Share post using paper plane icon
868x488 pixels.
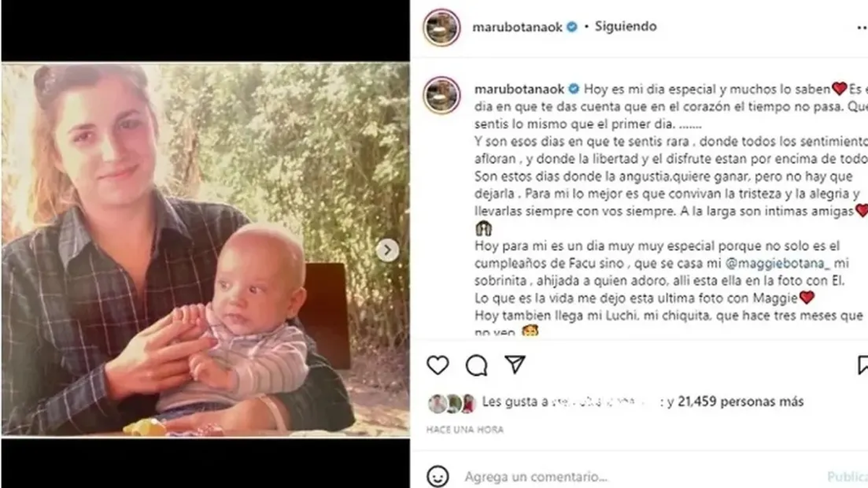tap(514, 364)
